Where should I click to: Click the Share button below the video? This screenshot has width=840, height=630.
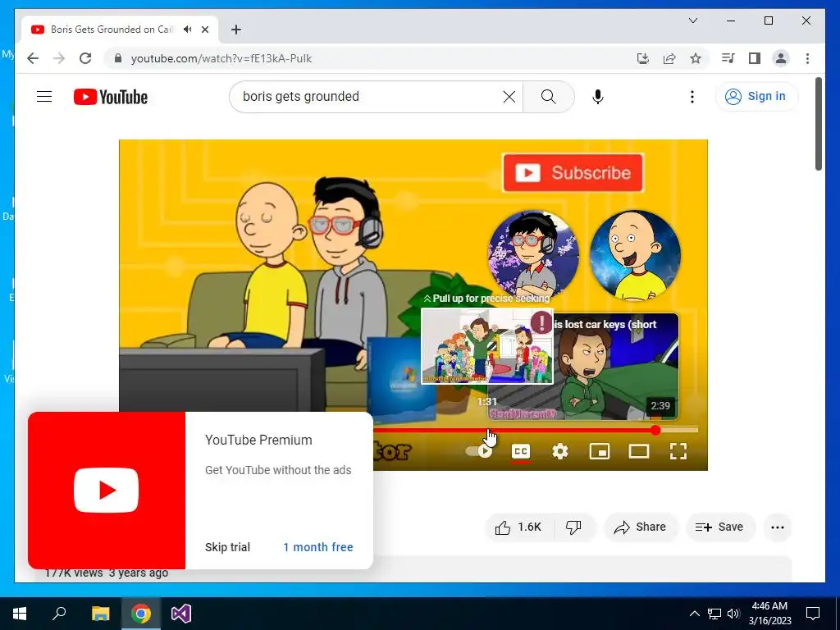click(x=641, y=527)
